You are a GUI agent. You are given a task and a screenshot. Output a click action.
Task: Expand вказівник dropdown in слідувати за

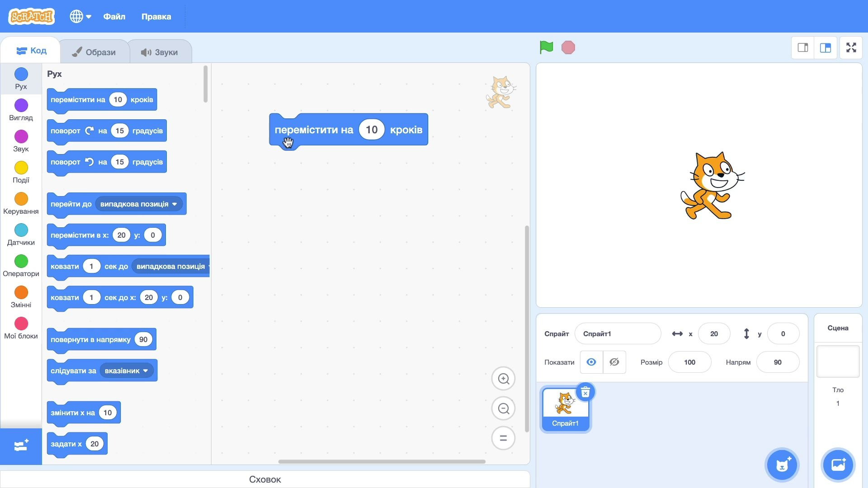tap(127, 371)
